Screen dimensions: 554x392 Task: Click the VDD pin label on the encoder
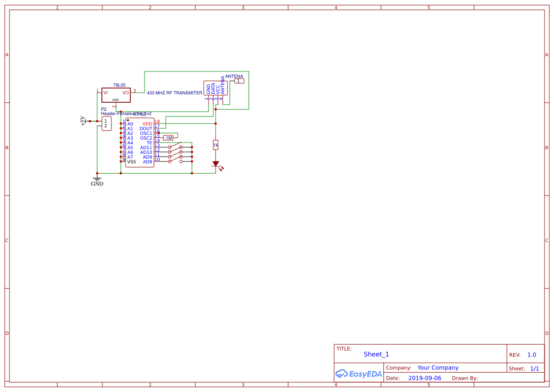(x=147, y=123)
